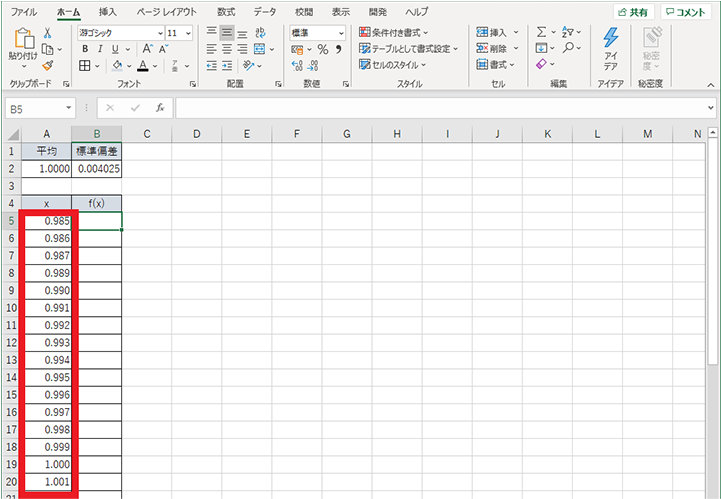Click the Copy icon
Viewport: 721px width, 499px height.
[48, 49]
